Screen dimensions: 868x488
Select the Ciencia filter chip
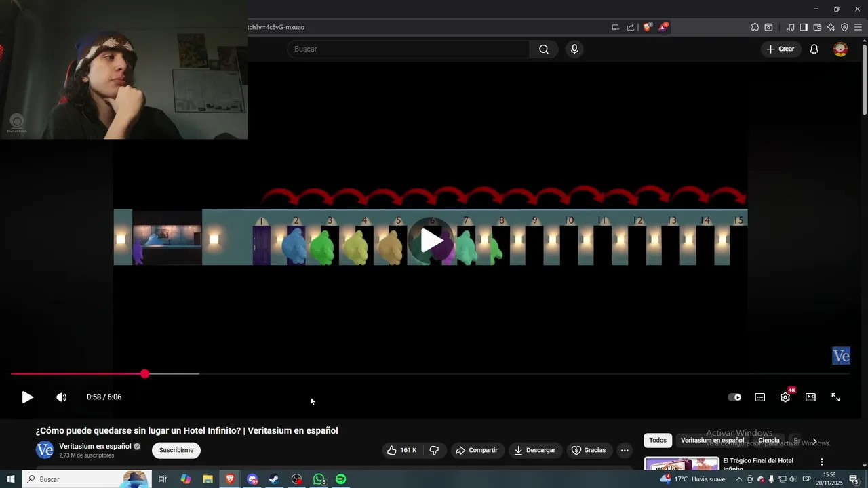[769, 441]
